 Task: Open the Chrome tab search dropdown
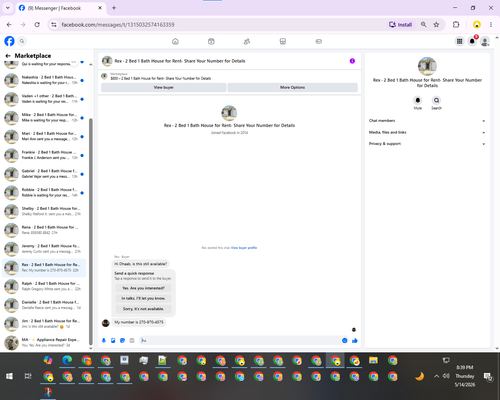click(x=8, y=8)
